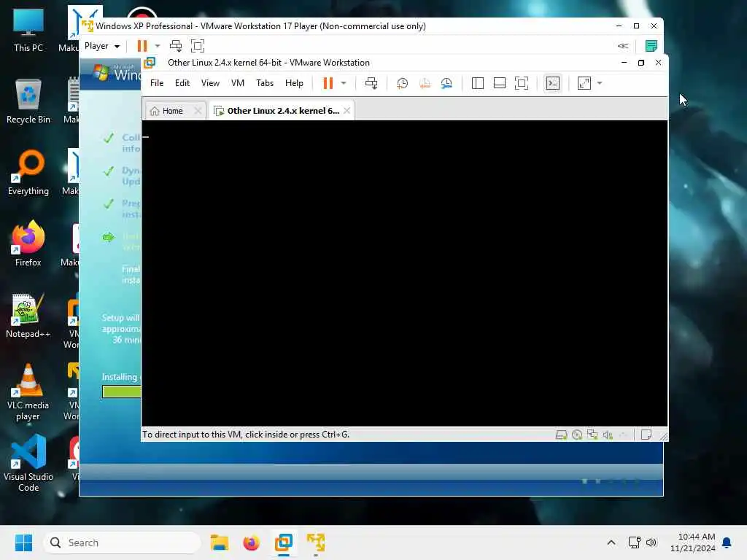Launch Everything search from desktop
This screenshot has width=747, height=560.
pyautogui.click(x=28, y=173)
